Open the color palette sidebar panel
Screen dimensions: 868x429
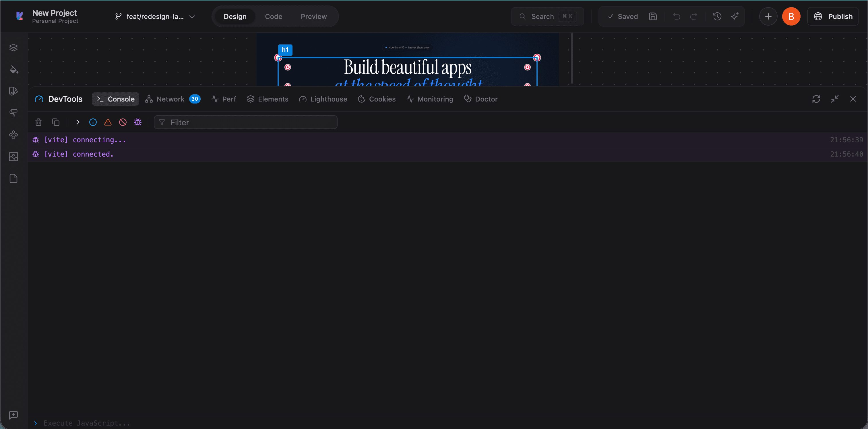point(13,91)
